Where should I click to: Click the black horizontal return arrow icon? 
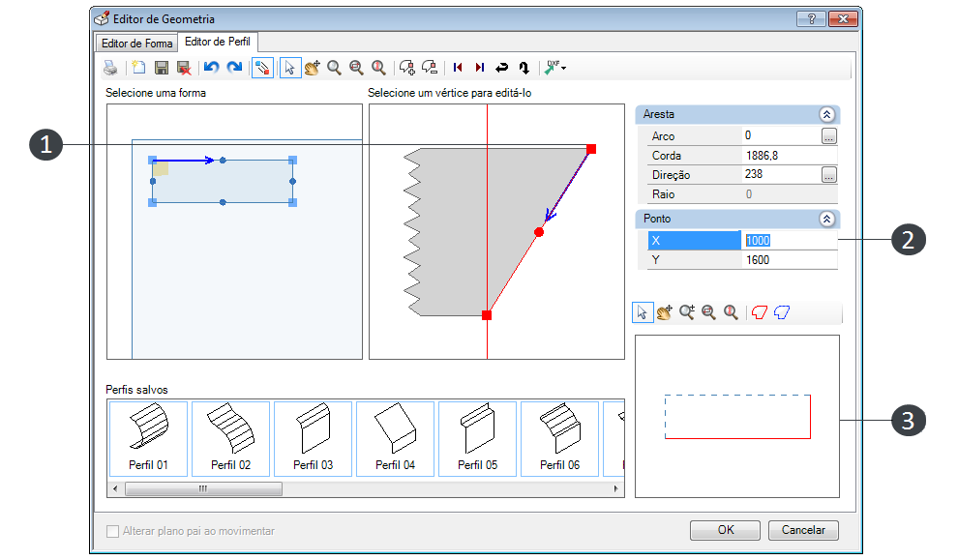coord(502,68)
